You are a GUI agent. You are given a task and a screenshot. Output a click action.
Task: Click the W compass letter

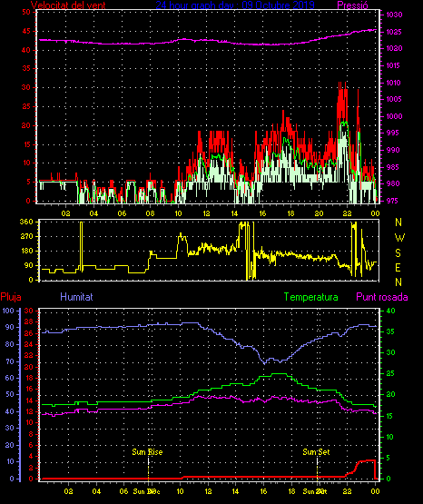[399, 238]
